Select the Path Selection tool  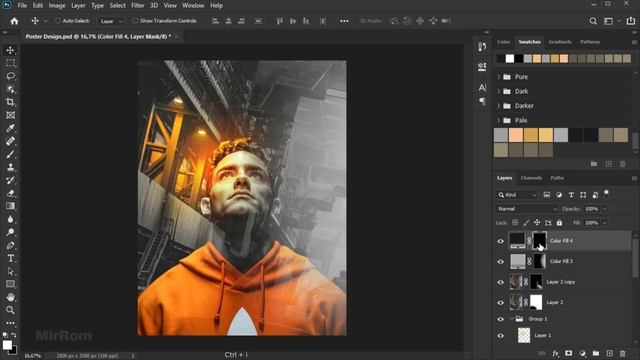pos(11,271)
